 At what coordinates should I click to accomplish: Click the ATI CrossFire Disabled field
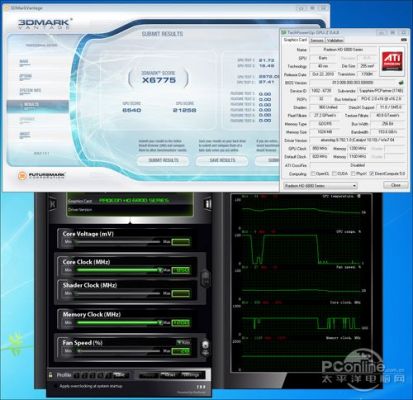coord(358,165)
